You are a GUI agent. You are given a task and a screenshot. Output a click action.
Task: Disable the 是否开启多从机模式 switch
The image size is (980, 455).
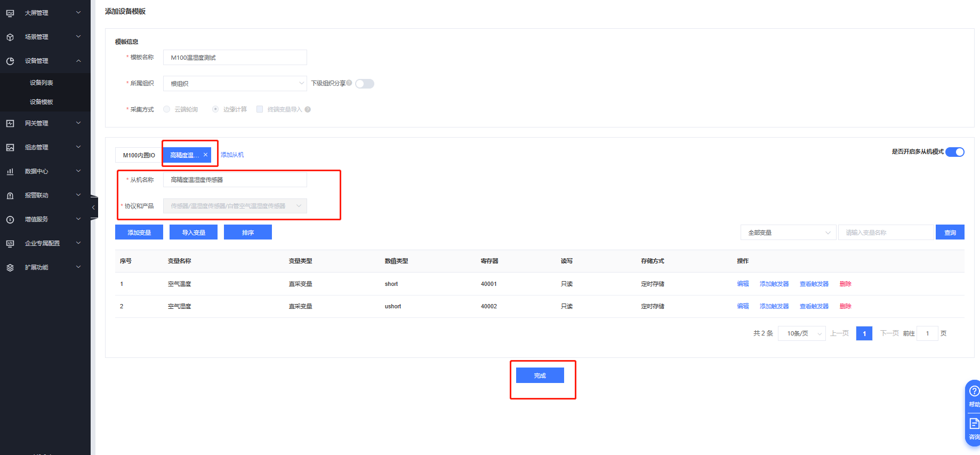coord(954,152)
